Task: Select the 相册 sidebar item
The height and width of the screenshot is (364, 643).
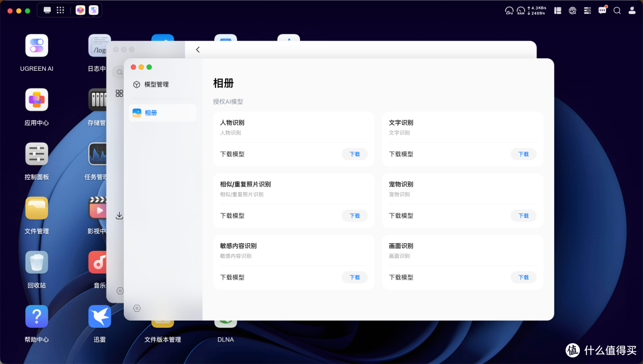Action: pyautogui.click(x=163, y=112)
